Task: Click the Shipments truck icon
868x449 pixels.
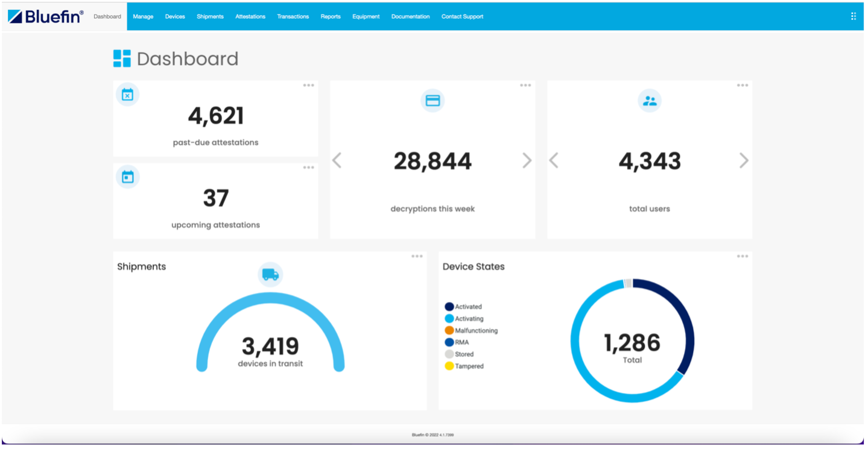Action: coord(270,274)
